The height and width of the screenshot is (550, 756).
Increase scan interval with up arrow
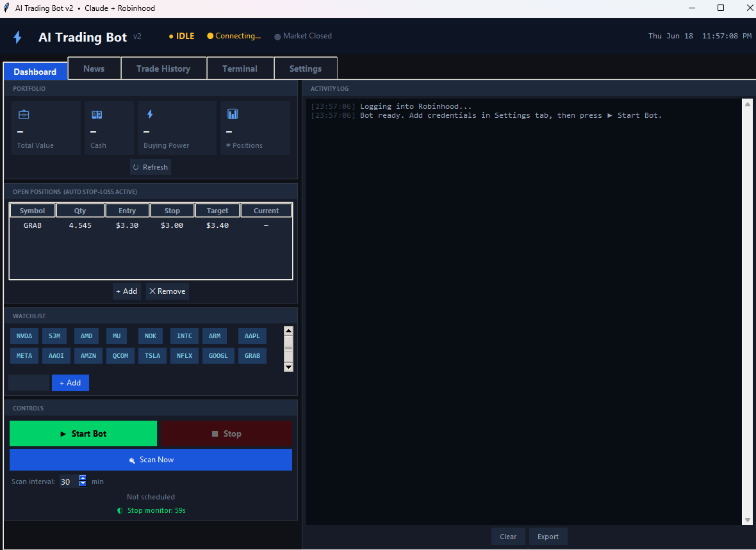[83, 478]
